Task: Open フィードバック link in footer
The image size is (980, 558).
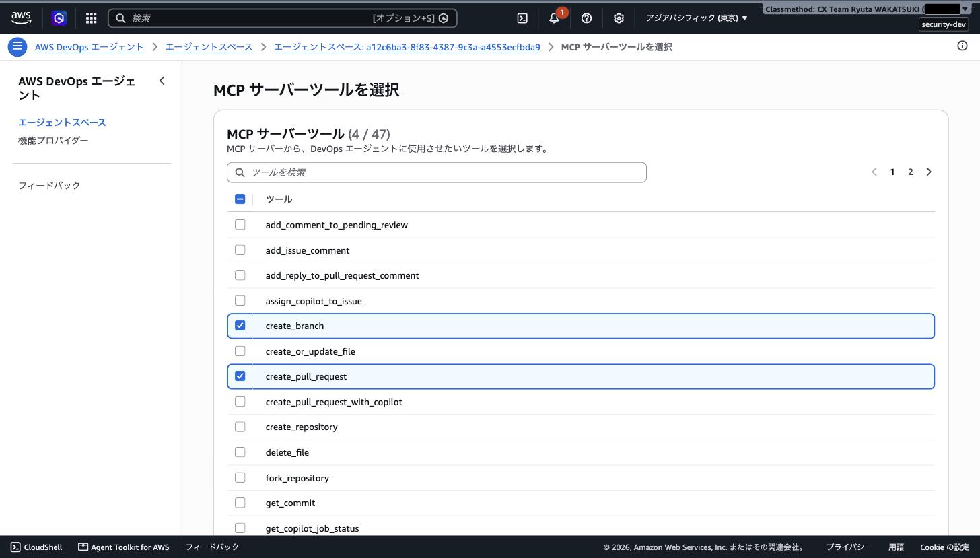Action: (212, 547)
